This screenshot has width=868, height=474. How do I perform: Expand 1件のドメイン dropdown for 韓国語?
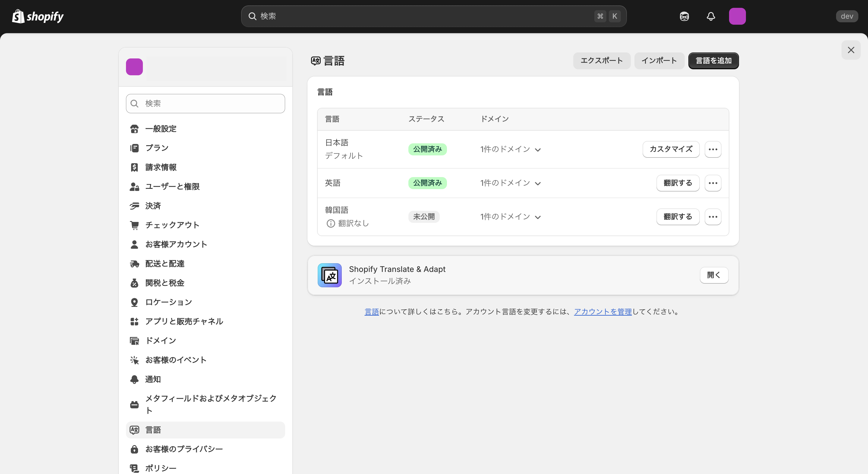pos(510,217)
